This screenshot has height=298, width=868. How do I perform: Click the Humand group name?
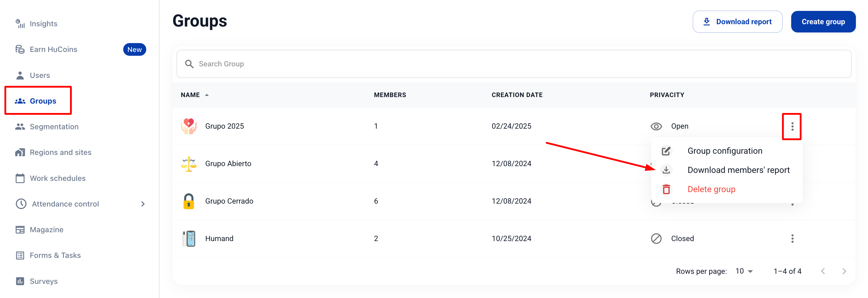[x=219, y=239]
